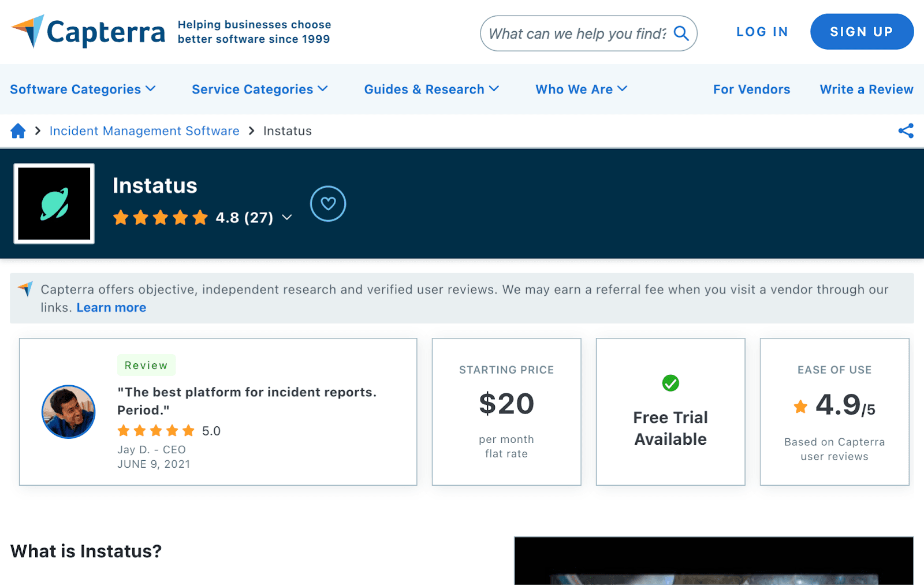
Task: Click reviewer Jay D.'s profile photo
Action: pos(69,412)
